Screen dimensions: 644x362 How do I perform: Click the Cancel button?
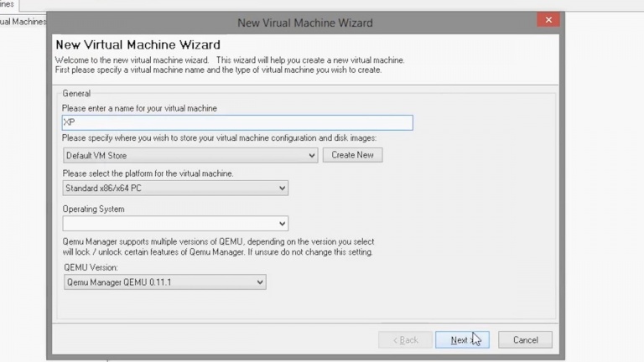(525, 340)
